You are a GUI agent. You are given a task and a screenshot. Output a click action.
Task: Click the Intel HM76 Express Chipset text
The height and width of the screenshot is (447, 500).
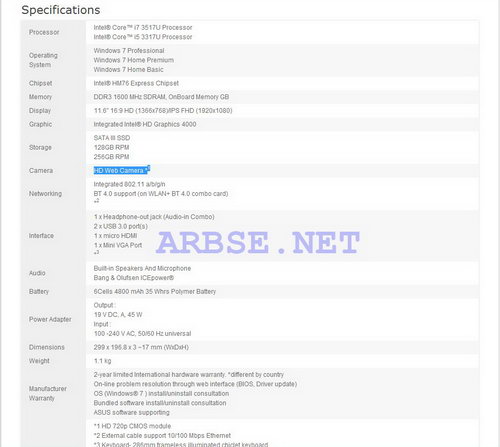(x=136, y=83)
